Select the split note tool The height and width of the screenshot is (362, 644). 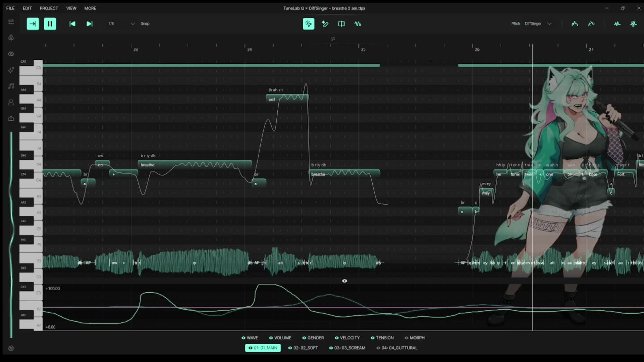coord(341,24)
